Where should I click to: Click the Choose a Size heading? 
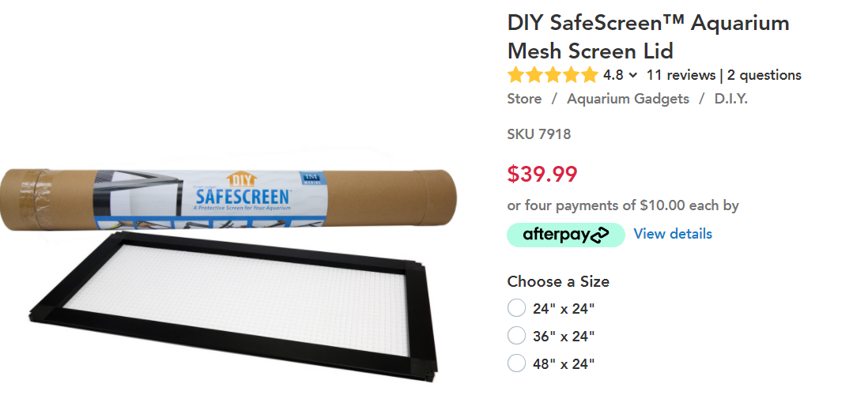click(x=558, y=281)
